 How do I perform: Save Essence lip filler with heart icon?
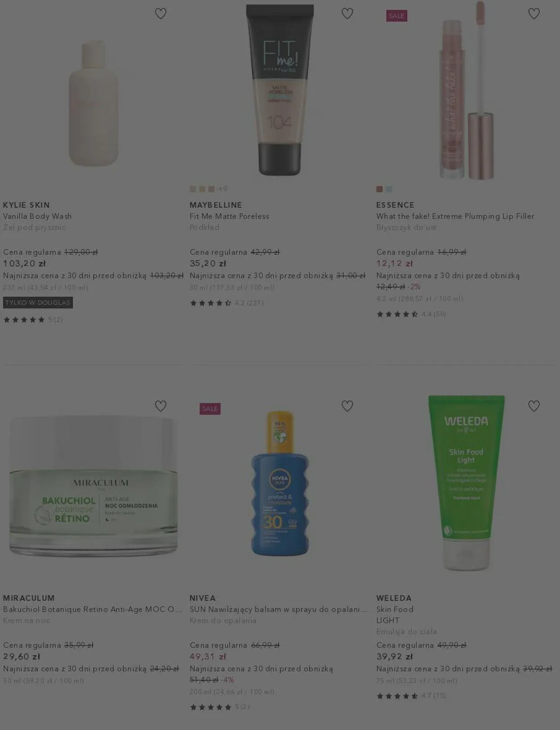click(x=534, y=13)
